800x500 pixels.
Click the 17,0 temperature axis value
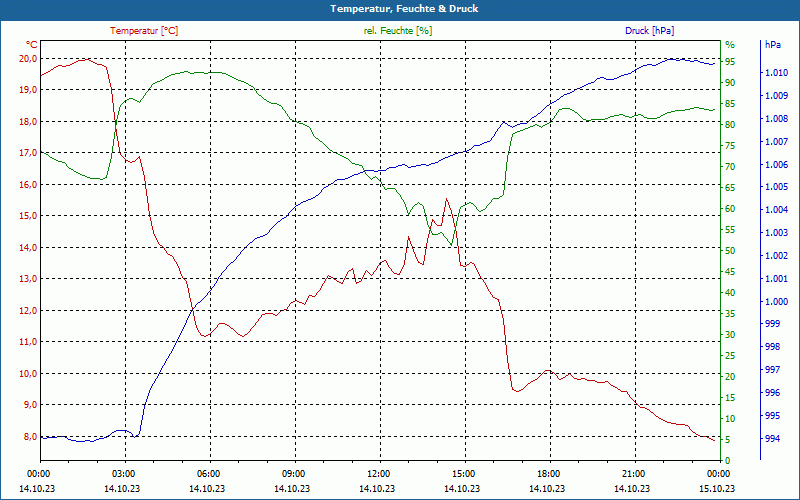coord(29,153)
